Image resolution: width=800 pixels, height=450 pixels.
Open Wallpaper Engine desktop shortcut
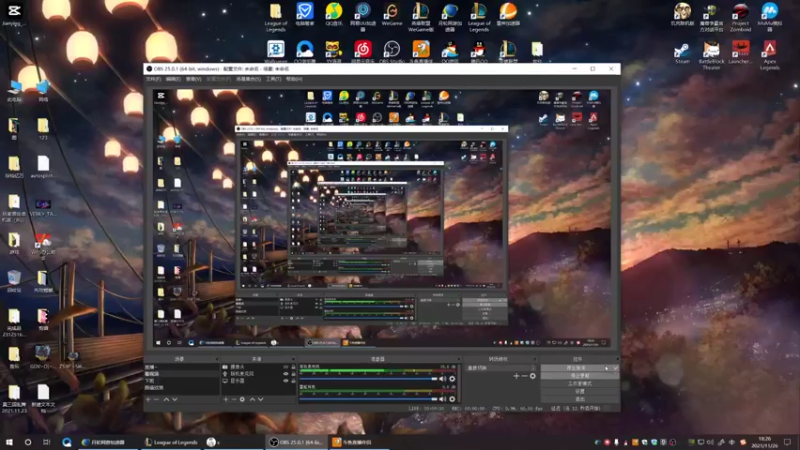276,52
